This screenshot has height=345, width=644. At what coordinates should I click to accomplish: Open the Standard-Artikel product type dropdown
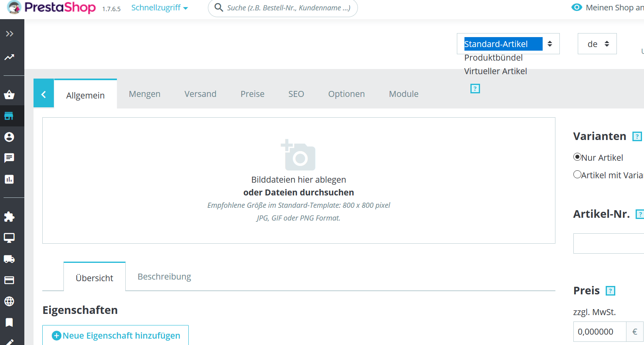coord(508,43)
